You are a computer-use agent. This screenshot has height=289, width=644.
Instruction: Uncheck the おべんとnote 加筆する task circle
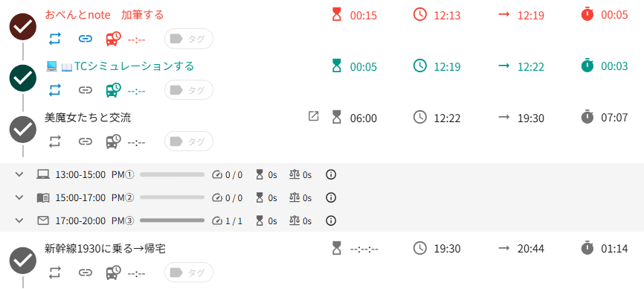pyautogui.click(x=23, y=27)
